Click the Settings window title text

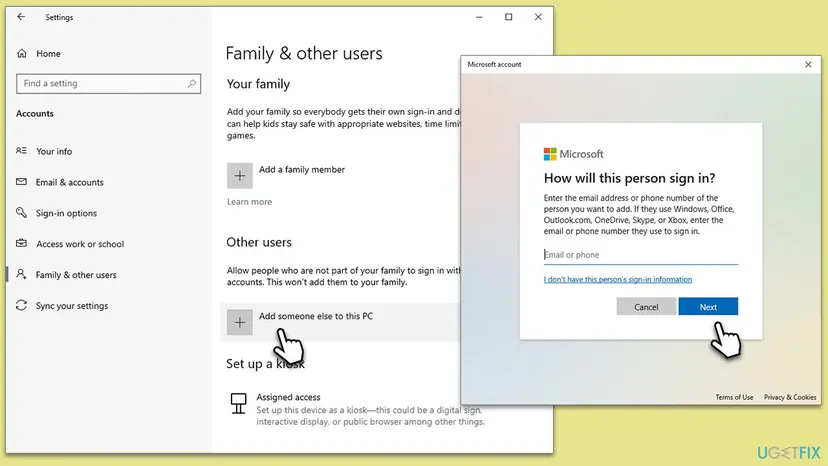tap(59, 17)
